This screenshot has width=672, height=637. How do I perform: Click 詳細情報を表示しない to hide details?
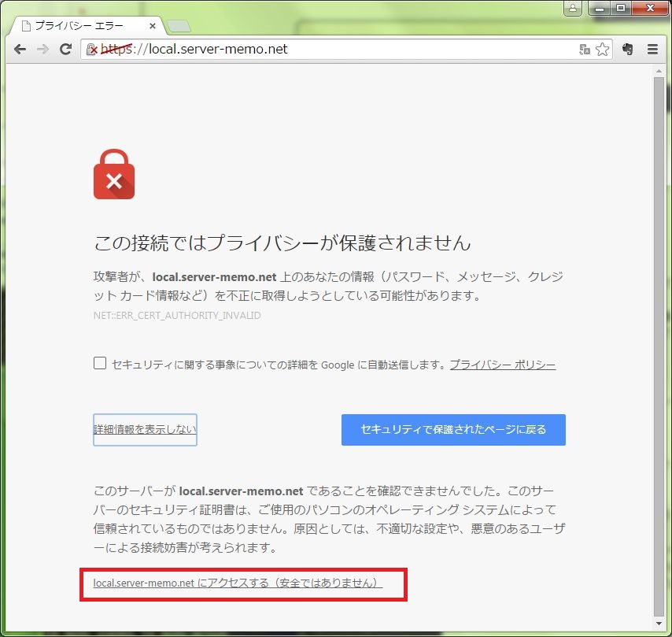coord(146,429)
